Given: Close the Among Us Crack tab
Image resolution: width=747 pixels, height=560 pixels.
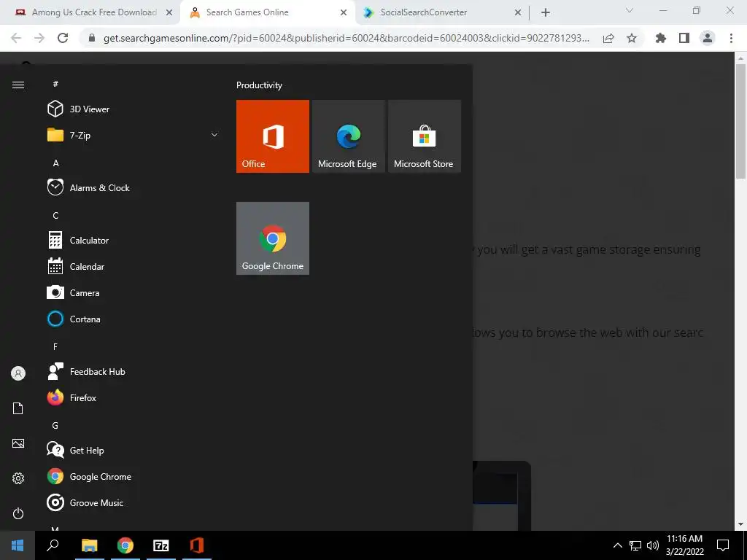Looking at the screenshot, I should [169, 13].
